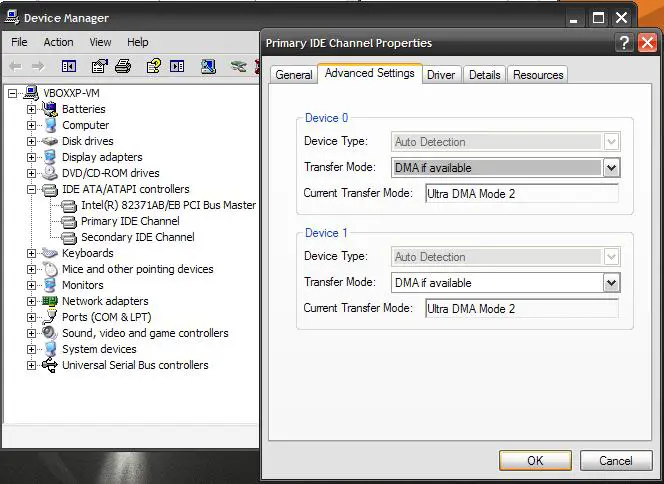Expand the Keyboards tree node
This screenshot has width=664, height=484.
click(x=31, y=253)
